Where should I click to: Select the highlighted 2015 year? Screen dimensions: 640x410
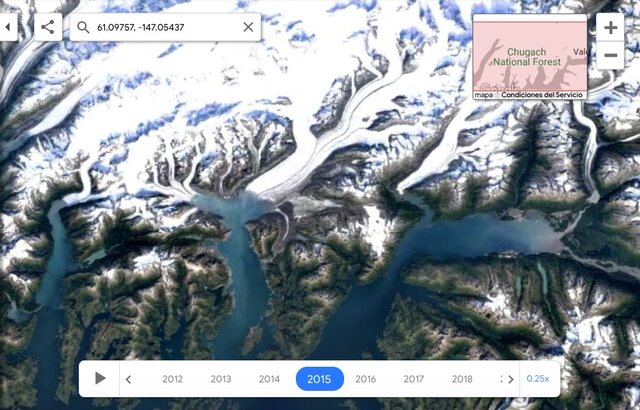pos(320,379)
